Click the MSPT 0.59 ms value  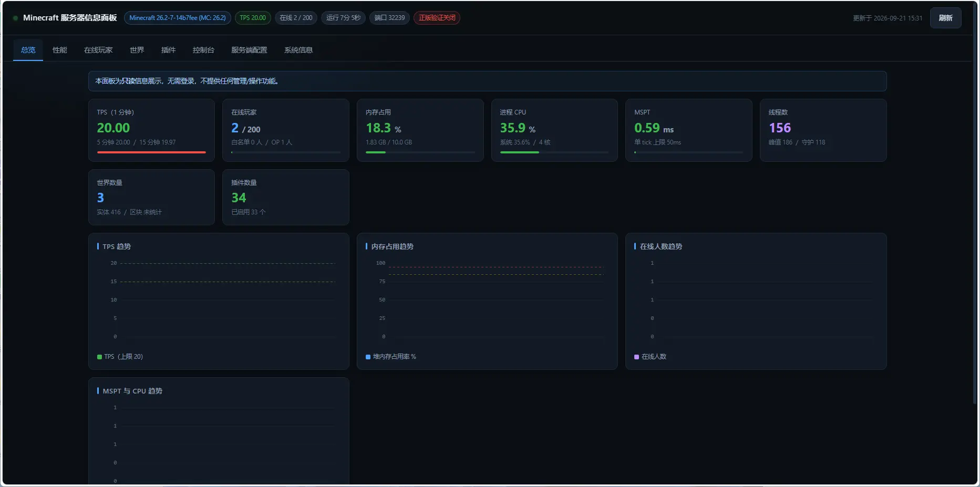[x=654, y=128]
